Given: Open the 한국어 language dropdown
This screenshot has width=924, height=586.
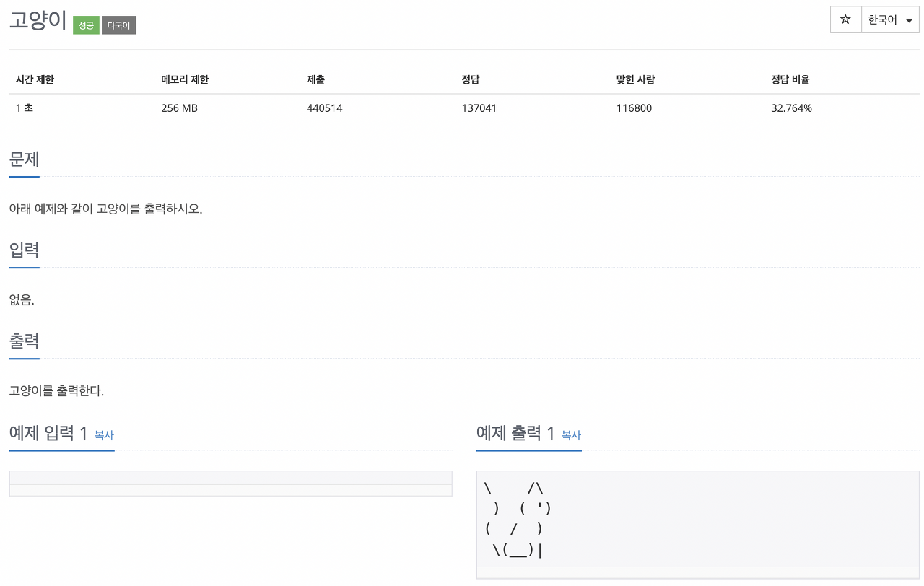Looking at the screenshot, I should point(890,20).
